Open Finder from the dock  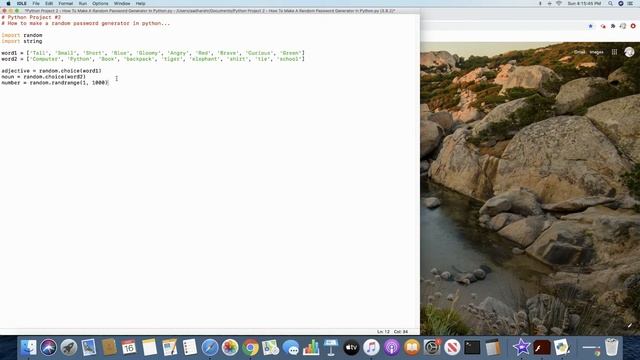tap(29, 348)
